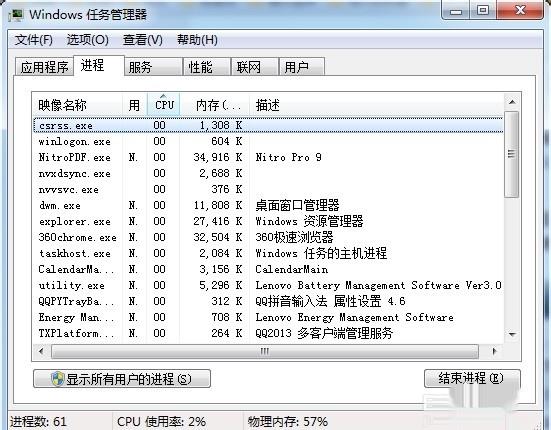Click the vertical scrollbar thumb
Image resolution: width=551 pixels, height=430 pixels.
coord(512,155)
